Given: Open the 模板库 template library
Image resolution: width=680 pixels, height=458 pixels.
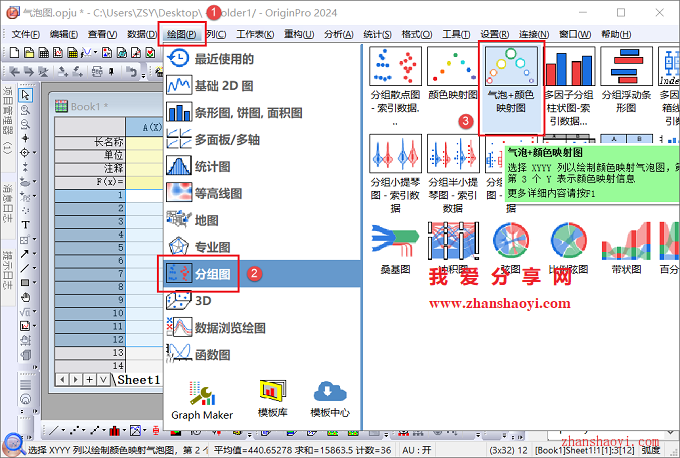Looking at the screenshot, I should coord(272,398).
